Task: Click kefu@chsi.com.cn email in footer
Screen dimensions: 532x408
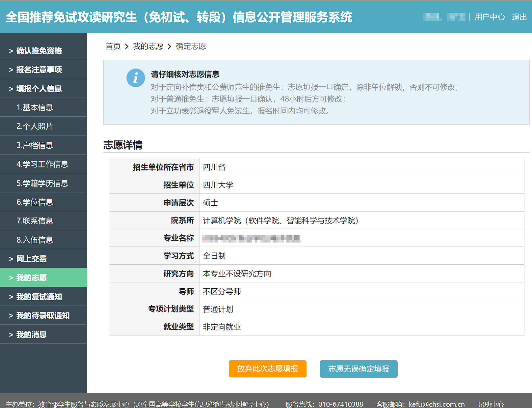Action: click(x=437, y=404)
